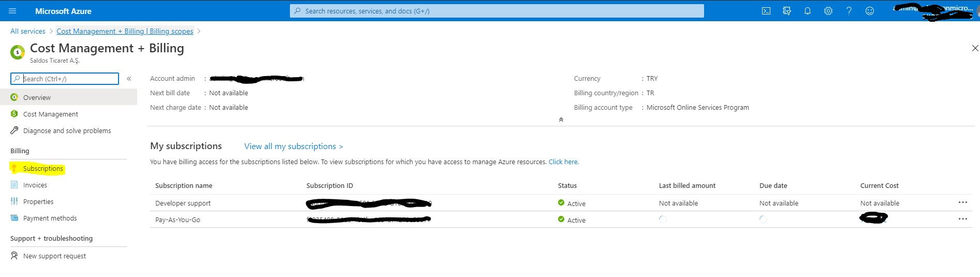The image size is (980, 277).
Task: Click the Microsoft Online Services Program value
Action: click(698, 107)
